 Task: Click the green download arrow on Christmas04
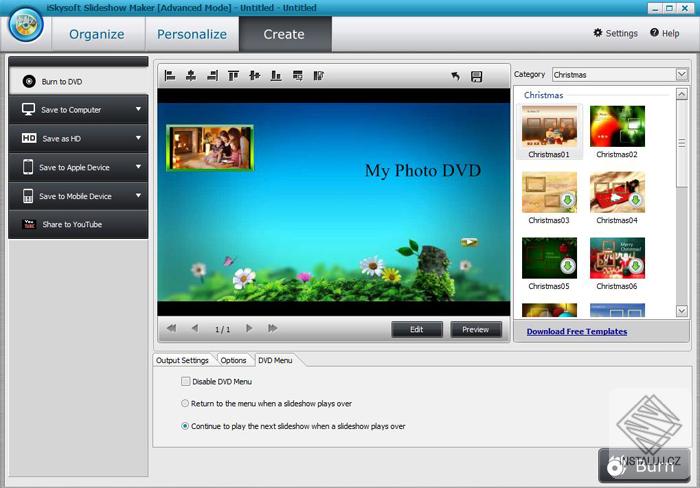[636, 200]
